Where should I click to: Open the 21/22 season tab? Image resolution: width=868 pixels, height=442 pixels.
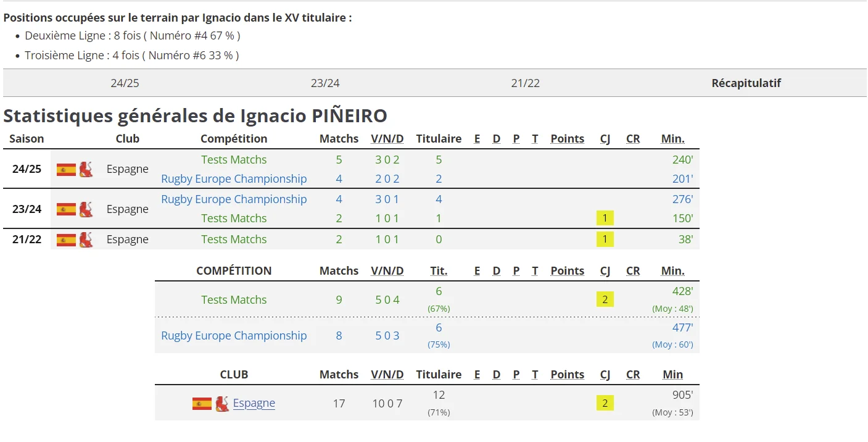point(526,83)
